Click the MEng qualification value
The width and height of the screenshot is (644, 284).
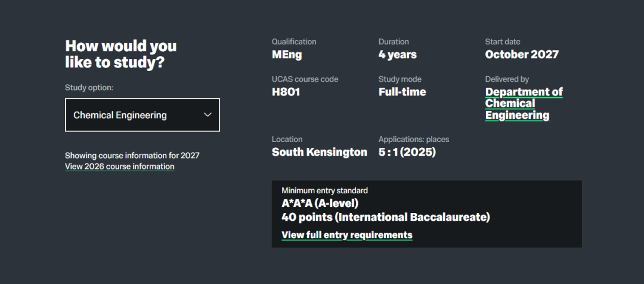click(287, 55)
